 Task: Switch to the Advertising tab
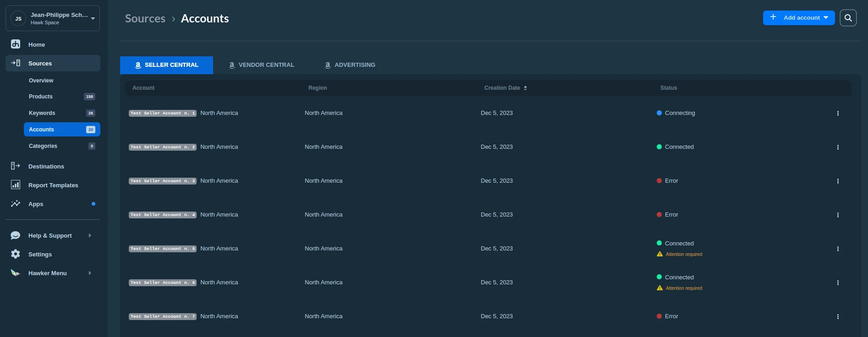pyautogui.click(x=350, y=65)
